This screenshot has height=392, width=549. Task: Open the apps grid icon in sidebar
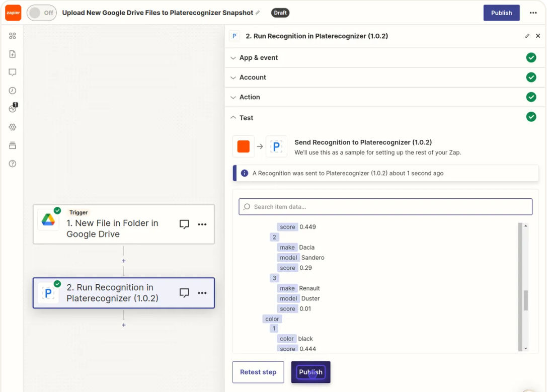click(x=13, y=36)
